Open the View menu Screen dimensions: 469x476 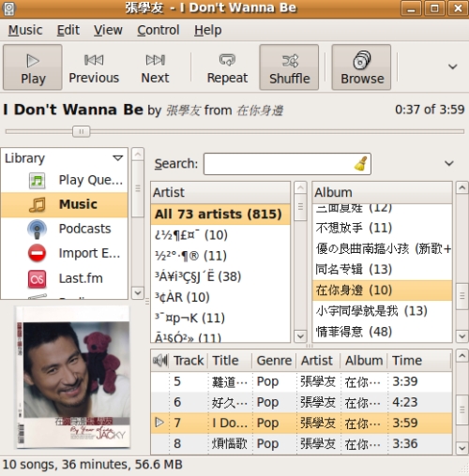[108, 30]
